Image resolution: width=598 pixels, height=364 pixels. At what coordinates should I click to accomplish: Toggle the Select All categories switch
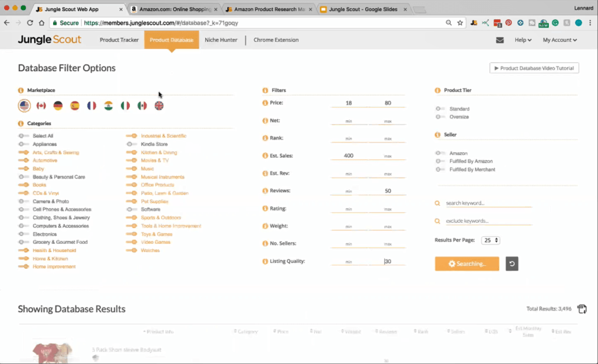(x=23, y=136)
